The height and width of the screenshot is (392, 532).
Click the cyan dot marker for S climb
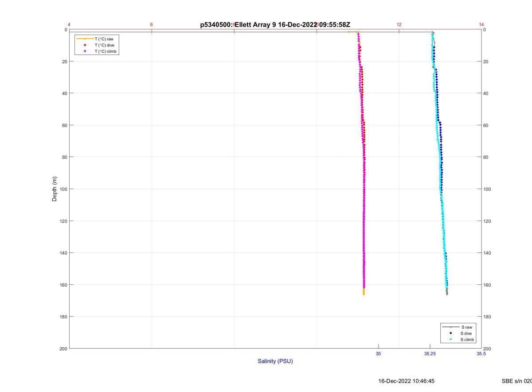451,340
